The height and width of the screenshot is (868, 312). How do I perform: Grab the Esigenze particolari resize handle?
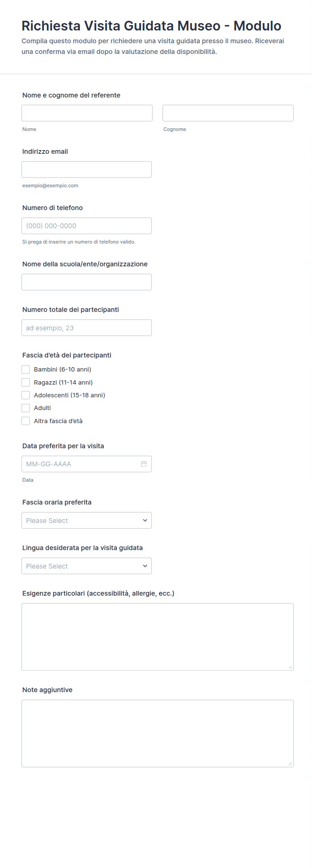pos(290,667)
